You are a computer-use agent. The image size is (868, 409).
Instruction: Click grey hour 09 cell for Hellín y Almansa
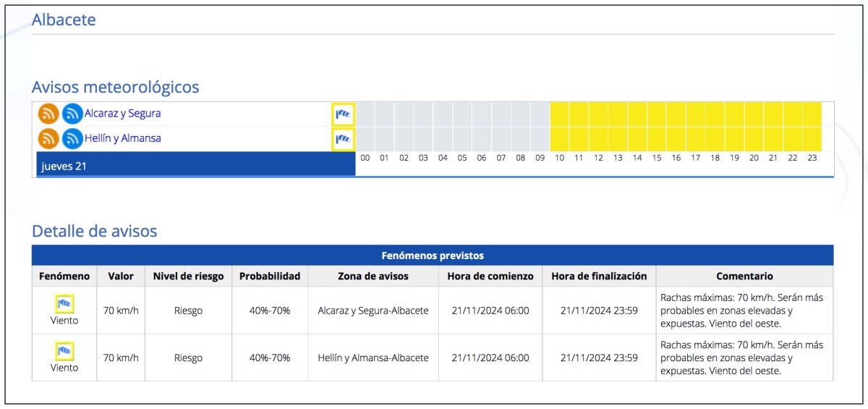pyautogui.click(x=540, y=139)
